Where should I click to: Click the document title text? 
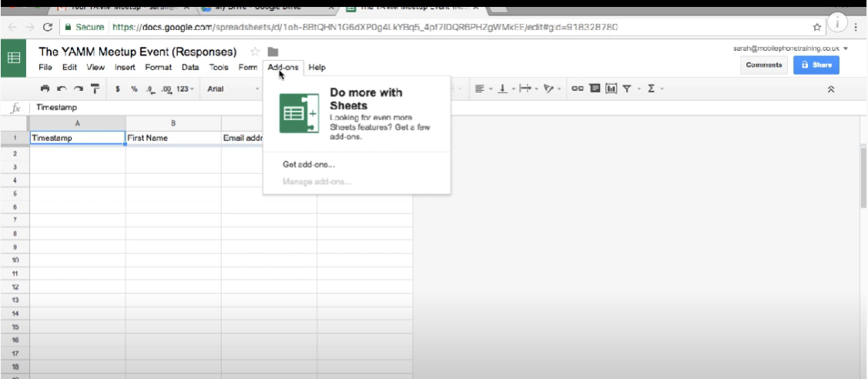(x=137, y=52)
